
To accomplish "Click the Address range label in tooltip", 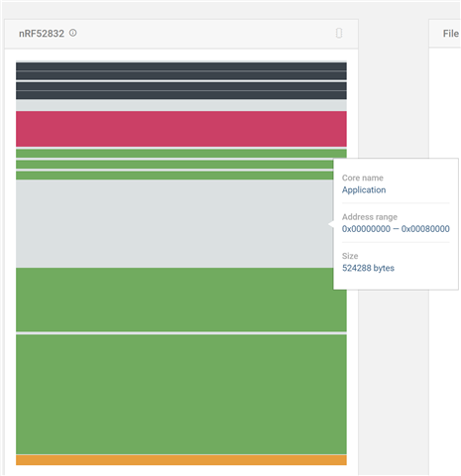I will pyautogui.click(x=370, y=217).
